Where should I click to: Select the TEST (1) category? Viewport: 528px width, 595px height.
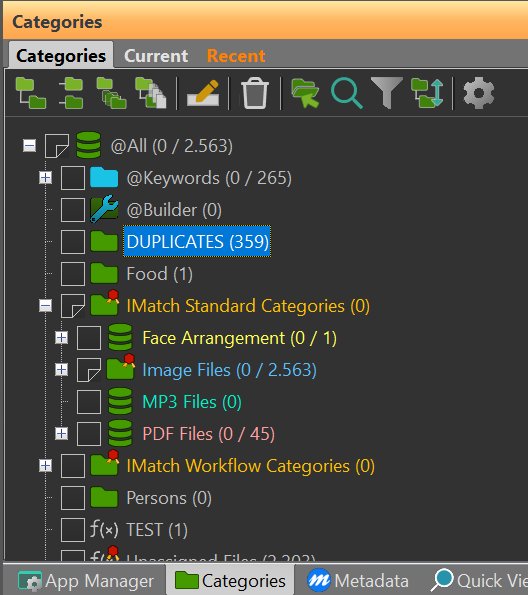pyautogui.click(x=157, y=530)
